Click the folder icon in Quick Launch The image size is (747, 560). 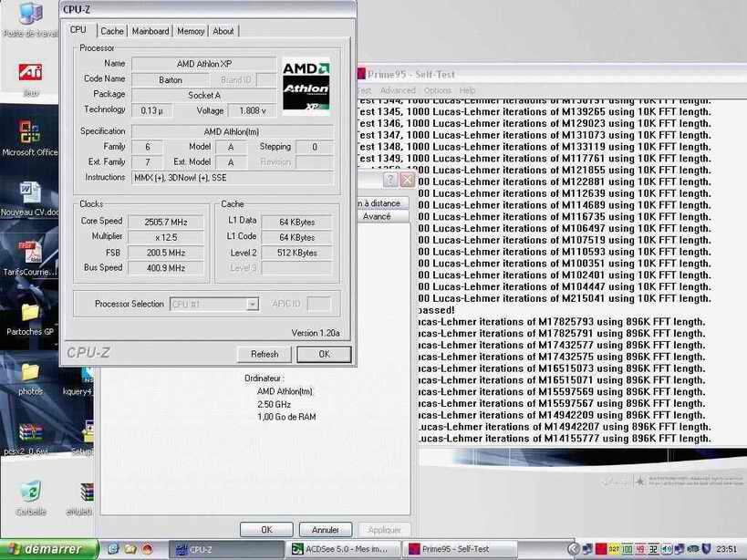130,548
